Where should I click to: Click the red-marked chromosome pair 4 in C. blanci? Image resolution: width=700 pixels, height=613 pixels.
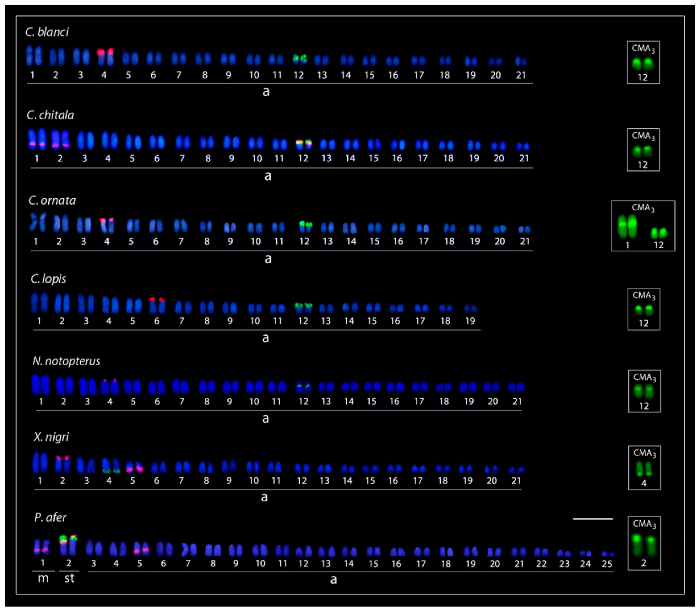[105, 58]
